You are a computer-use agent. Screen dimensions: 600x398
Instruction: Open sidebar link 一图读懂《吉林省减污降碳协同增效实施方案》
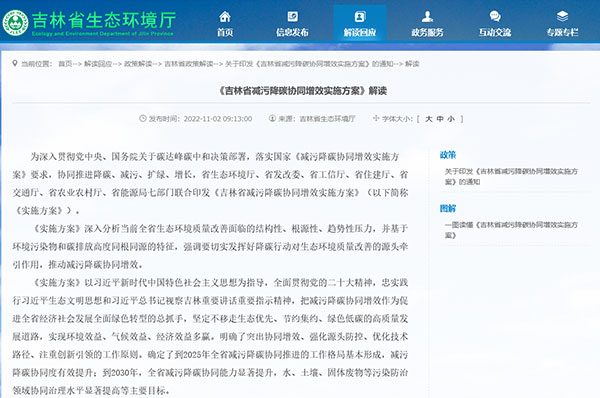pos(511,230)
